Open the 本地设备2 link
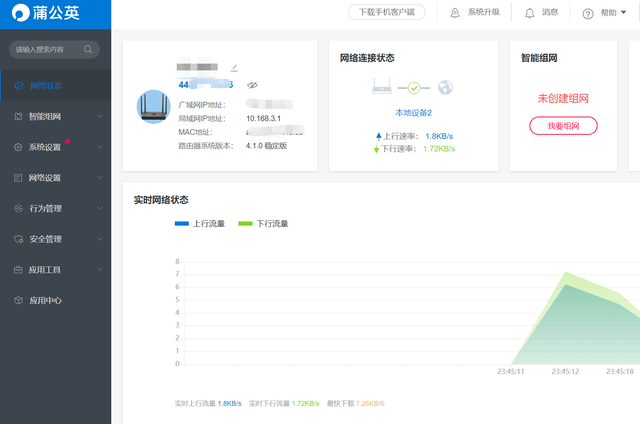Viewport: 640px width, 424px height. 413,113
